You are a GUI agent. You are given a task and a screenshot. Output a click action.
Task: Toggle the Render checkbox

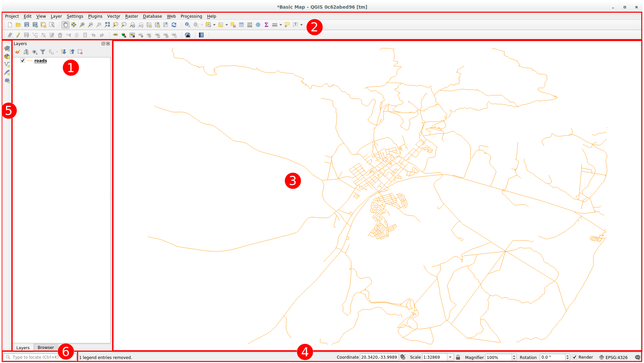click(575, 357)
